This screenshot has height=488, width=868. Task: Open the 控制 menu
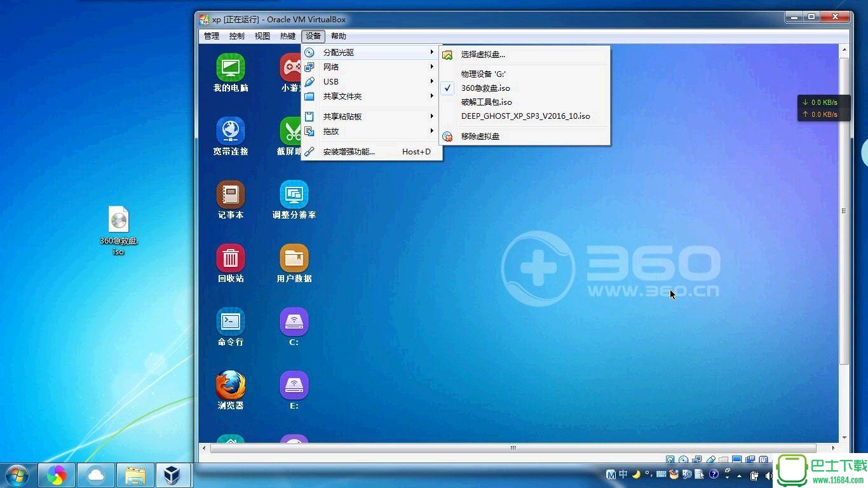click(237, 36)
